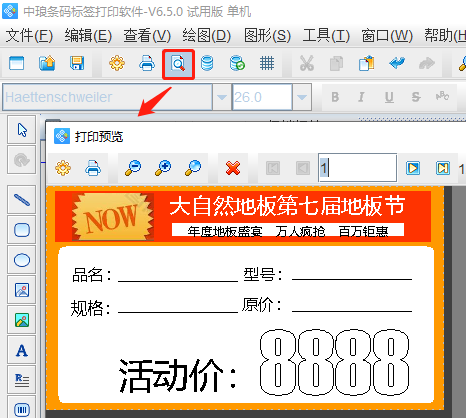466x418 pixels.
Task: Close preview with the red X icon
Action: pos(233,168)
